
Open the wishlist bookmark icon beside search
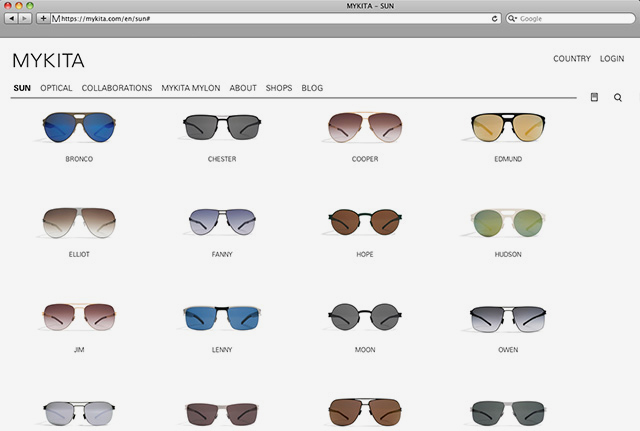[594, 98]
